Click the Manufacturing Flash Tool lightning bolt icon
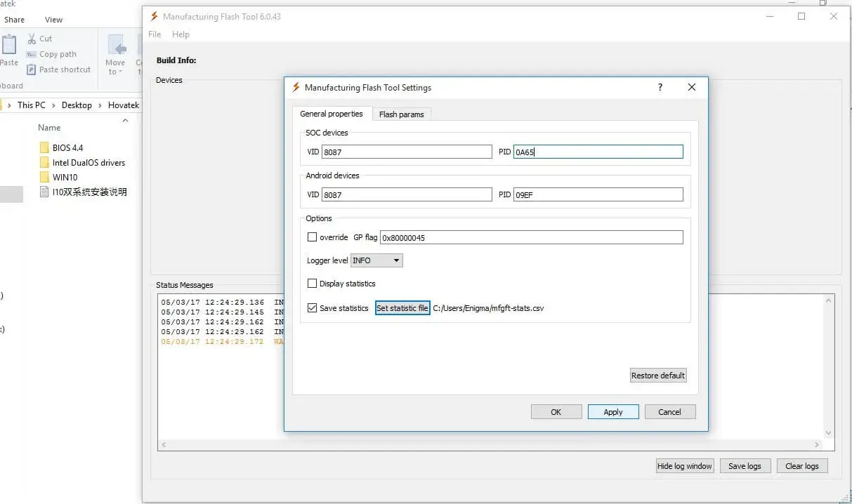The width and height of the screenshot is (852, 504). [154, 16]
